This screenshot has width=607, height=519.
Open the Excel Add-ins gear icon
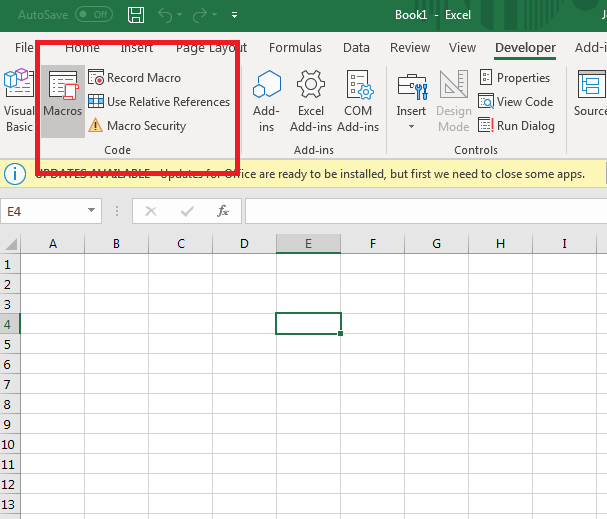pos(310,84)
